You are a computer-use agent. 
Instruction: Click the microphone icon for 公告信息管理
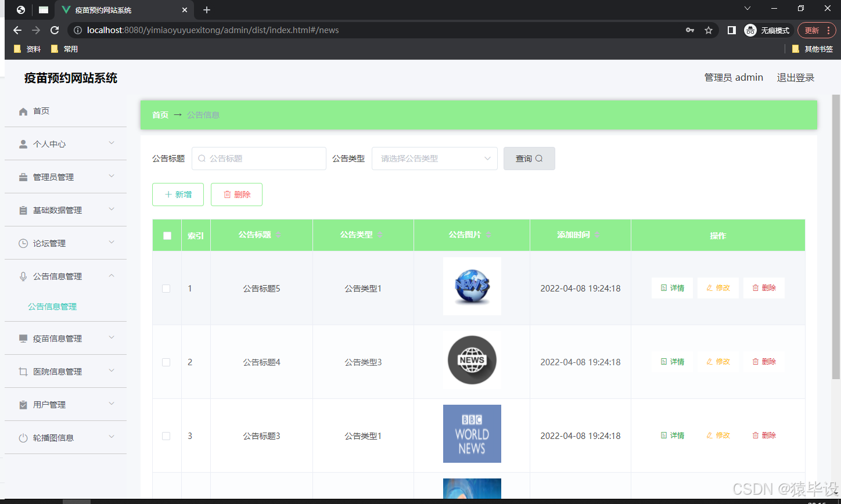23,276
